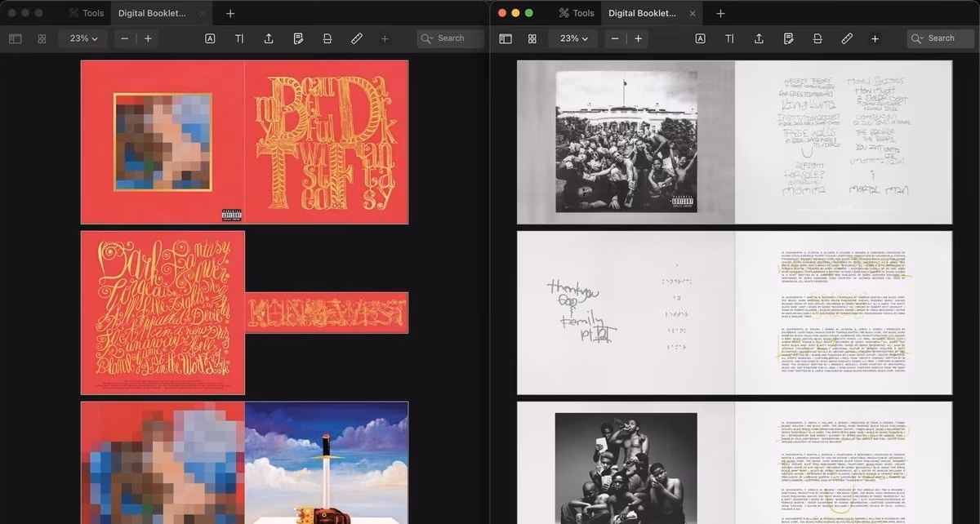Click the add toolbar item plus in right window
Viewport: 980px width, 524px height.
point(875,38)
